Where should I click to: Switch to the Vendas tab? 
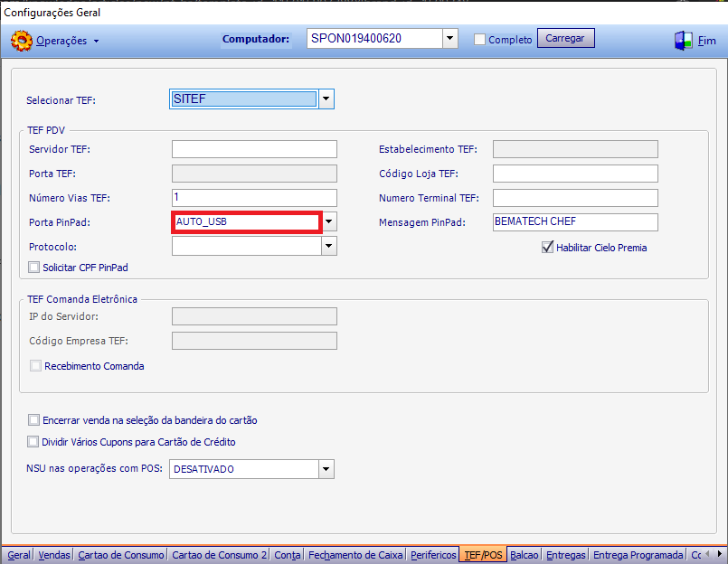coord(54,555)
